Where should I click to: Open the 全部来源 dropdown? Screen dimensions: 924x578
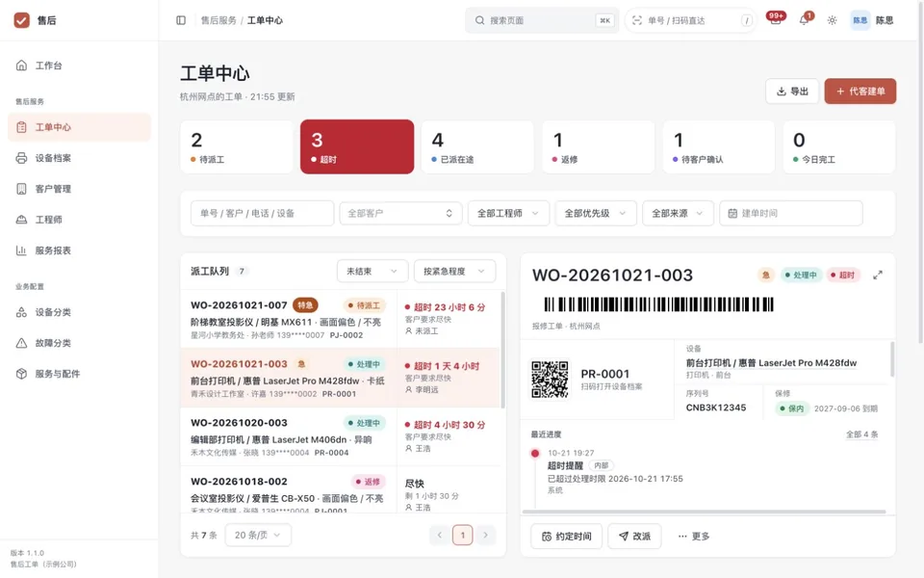coord(678,213)
